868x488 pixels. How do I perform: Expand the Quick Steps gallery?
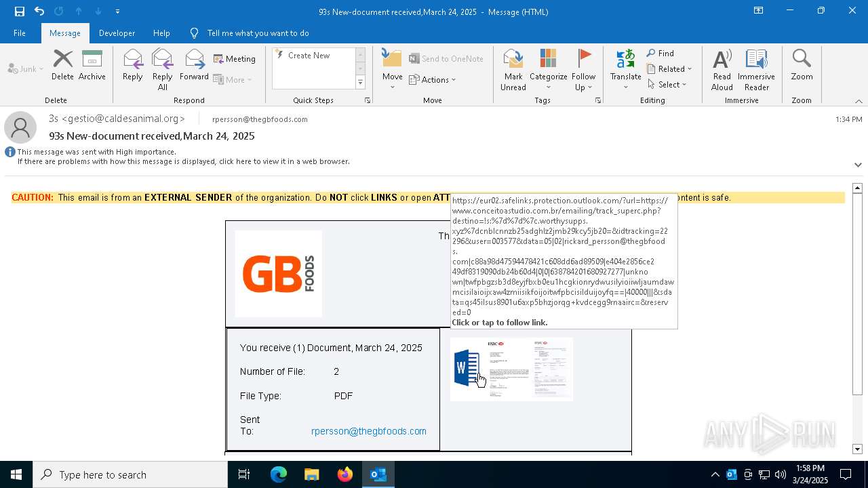[360, 83]
